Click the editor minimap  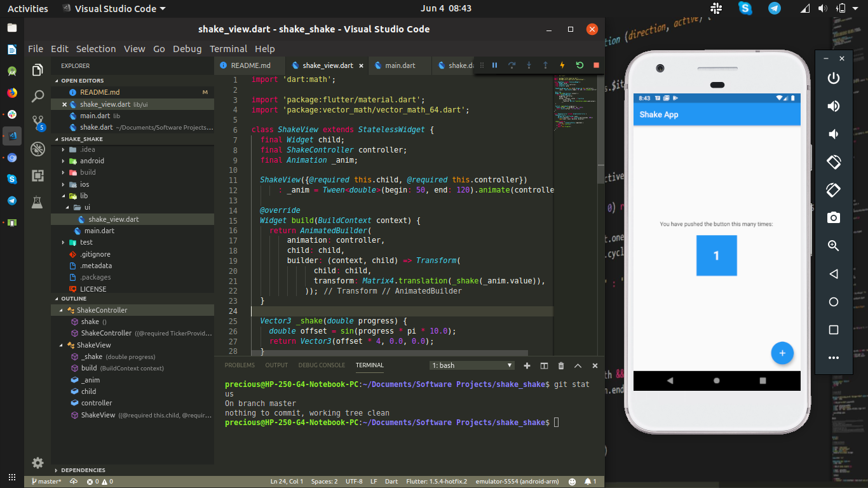(575, 216)
